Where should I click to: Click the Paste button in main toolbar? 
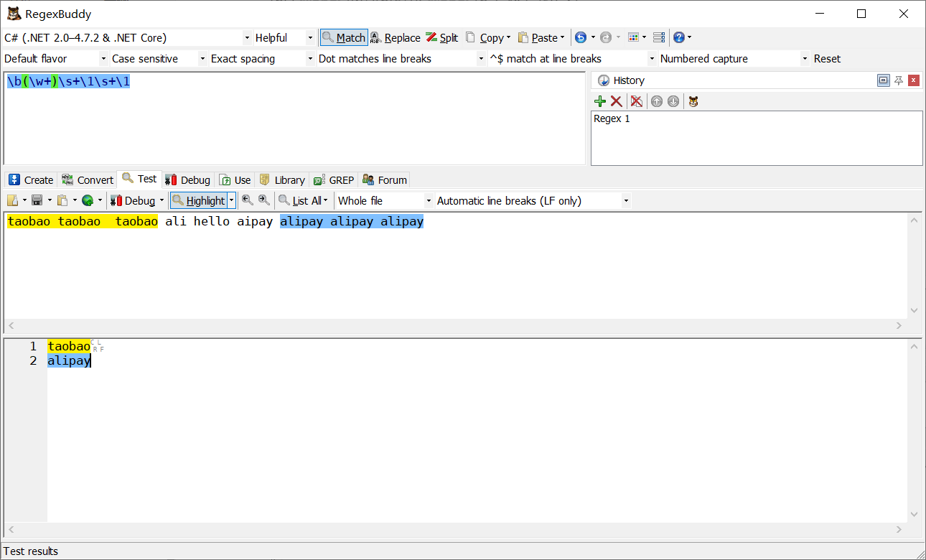[538, 37]
